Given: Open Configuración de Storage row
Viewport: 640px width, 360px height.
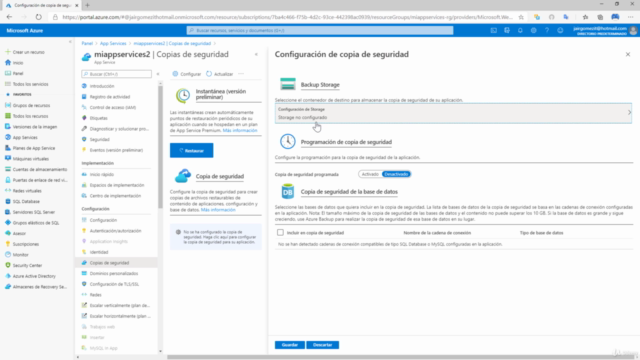Looking at the screenshot, I should point(453,113).
